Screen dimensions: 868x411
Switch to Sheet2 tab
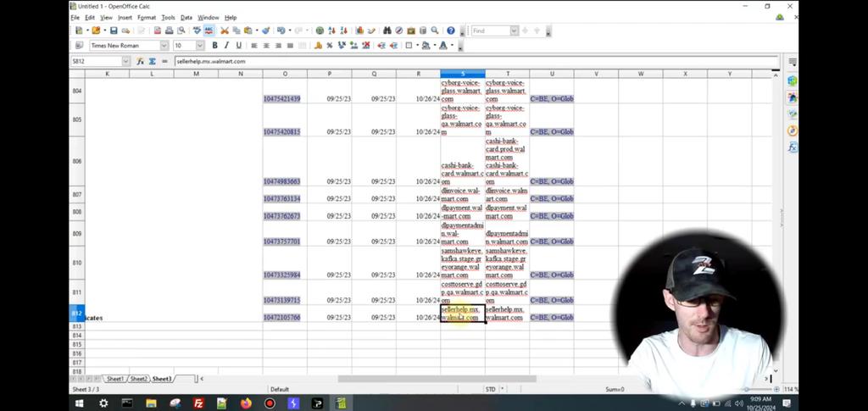138,379
